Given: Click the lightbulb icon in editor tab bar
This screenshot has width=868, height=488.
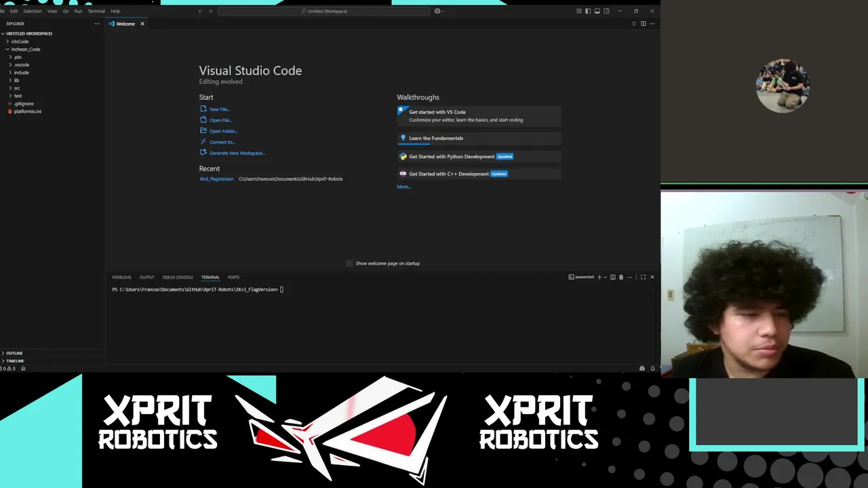Looking at the screenshot, I should [634, 24].
